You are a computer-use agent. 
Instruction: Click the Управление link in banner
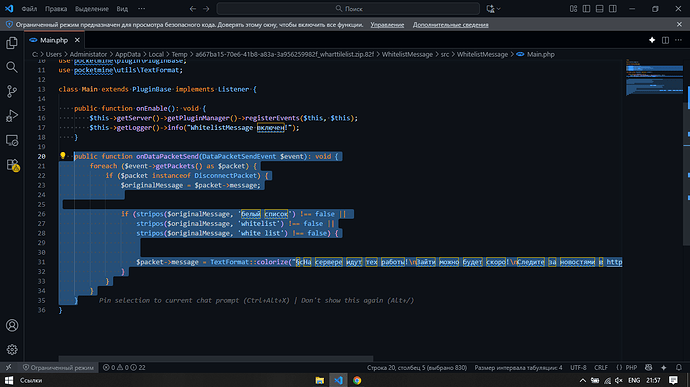(387, 25)
